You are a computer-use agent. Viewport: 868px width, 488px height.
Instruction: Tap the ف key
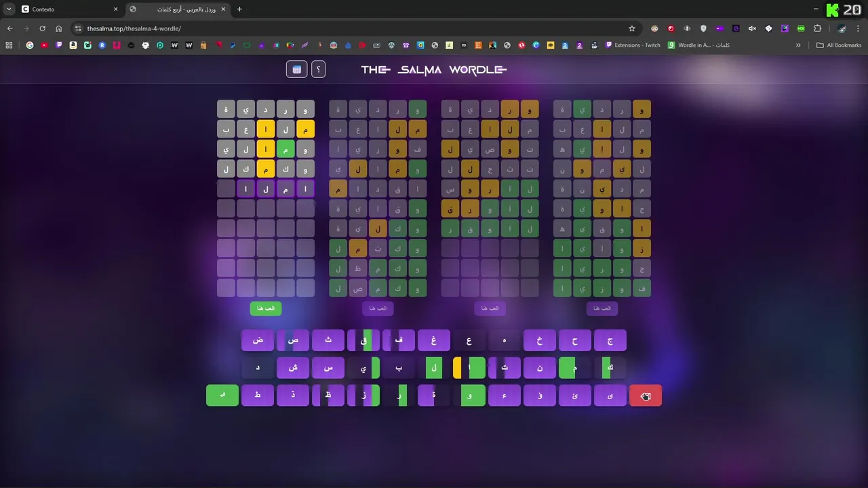(x=399, y=340)
